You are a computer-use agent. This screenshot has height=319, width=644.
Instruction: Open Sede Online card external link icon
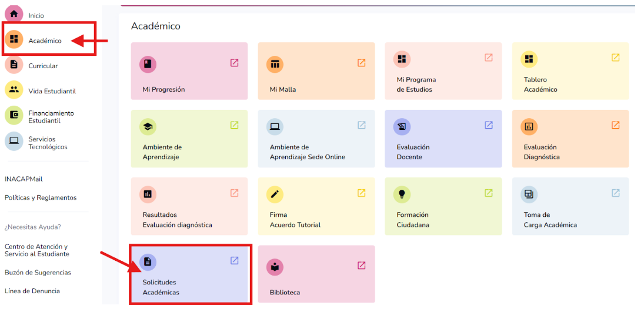pyautogui.click(x=362, y=125)
